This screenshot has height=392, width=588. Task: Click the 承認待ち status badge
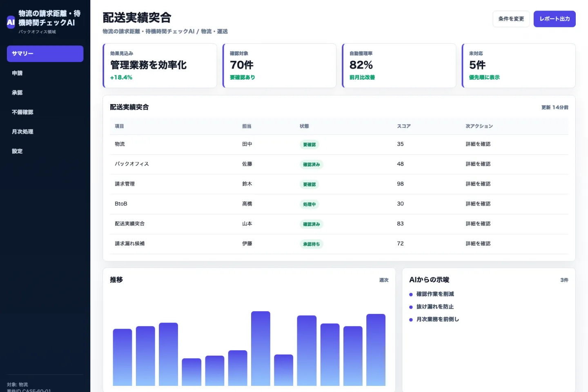coord(312,244)
